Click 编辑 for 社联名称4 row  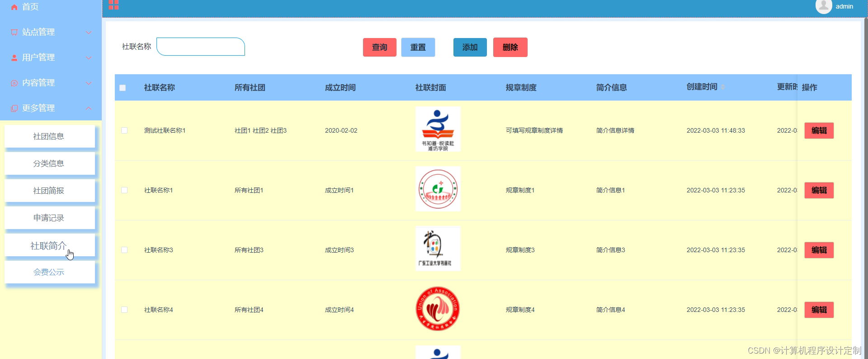tap(819, 310)
